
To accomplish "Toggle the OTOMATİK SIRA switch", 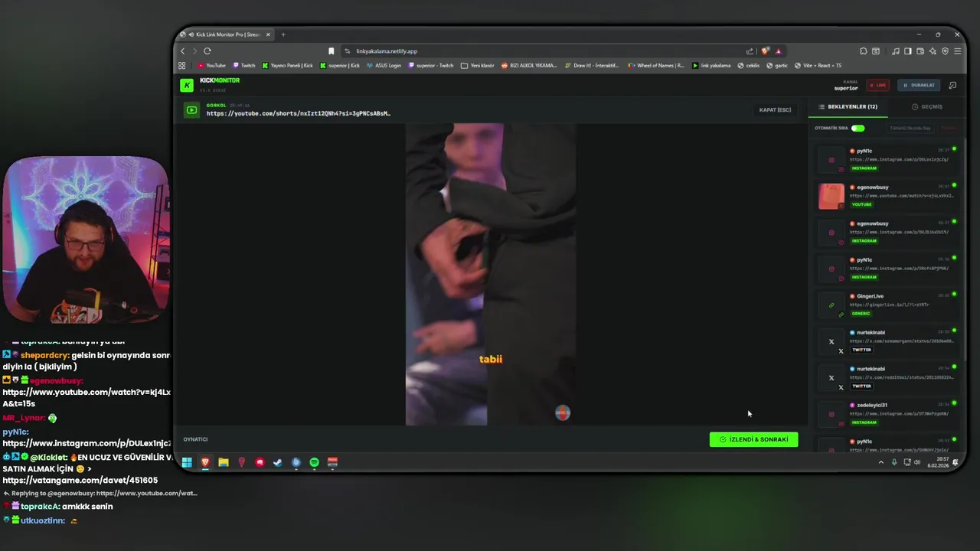I will (x=857, y=128).
